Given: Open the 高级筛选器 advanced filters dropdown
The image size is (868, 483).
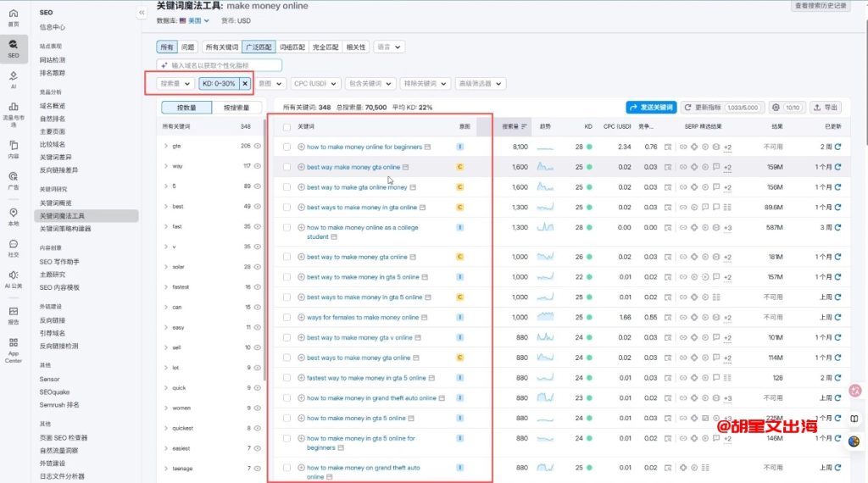Looking at the screenshot, I should click(x=480, y=84).
